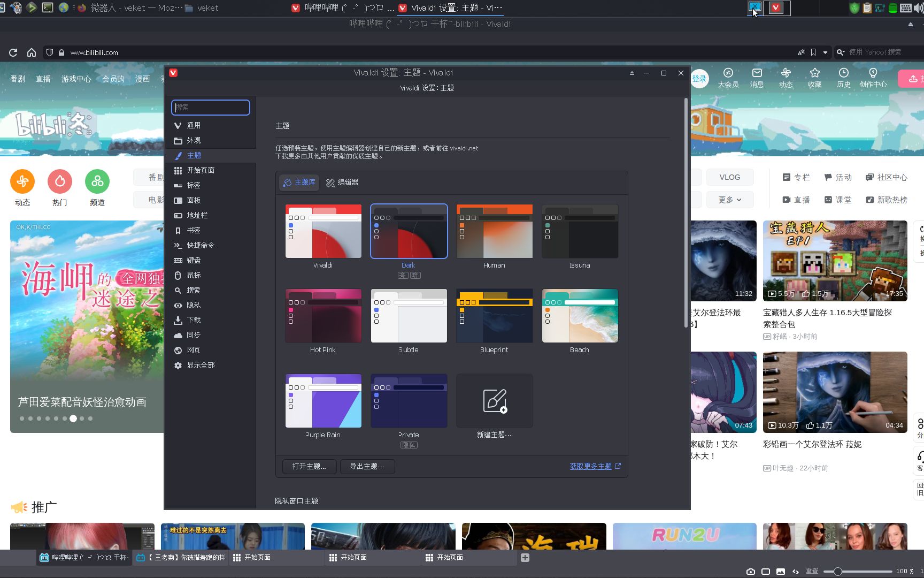Image resolution: width=924 pixels, height=578 pixels.
Task: Click the red 热门 flame icon
Action: pos(60,181)
